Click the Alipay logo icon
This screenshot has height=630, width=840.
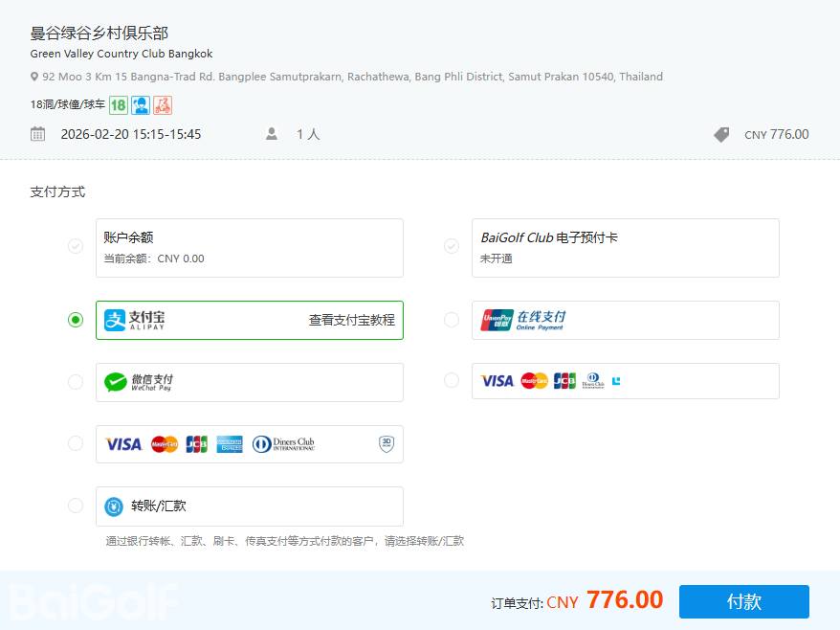[116, 320]
